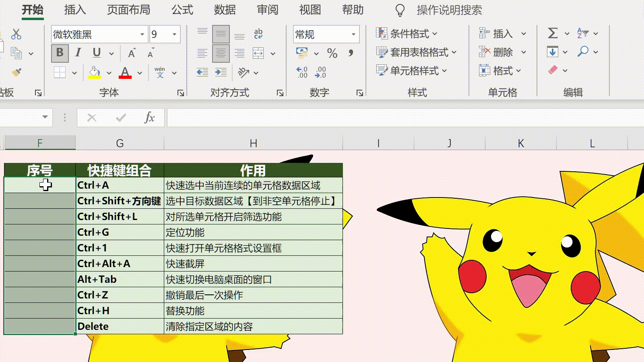This screenshot has height=362, width=644.
Task: Apply comma style
Action: point(351,53)
